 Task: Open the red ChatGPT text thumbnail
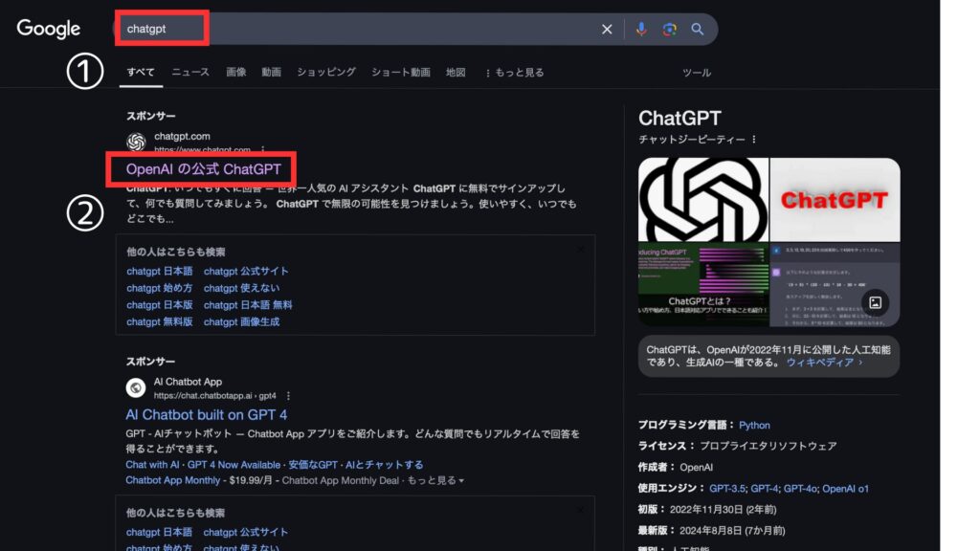point(835,200)
